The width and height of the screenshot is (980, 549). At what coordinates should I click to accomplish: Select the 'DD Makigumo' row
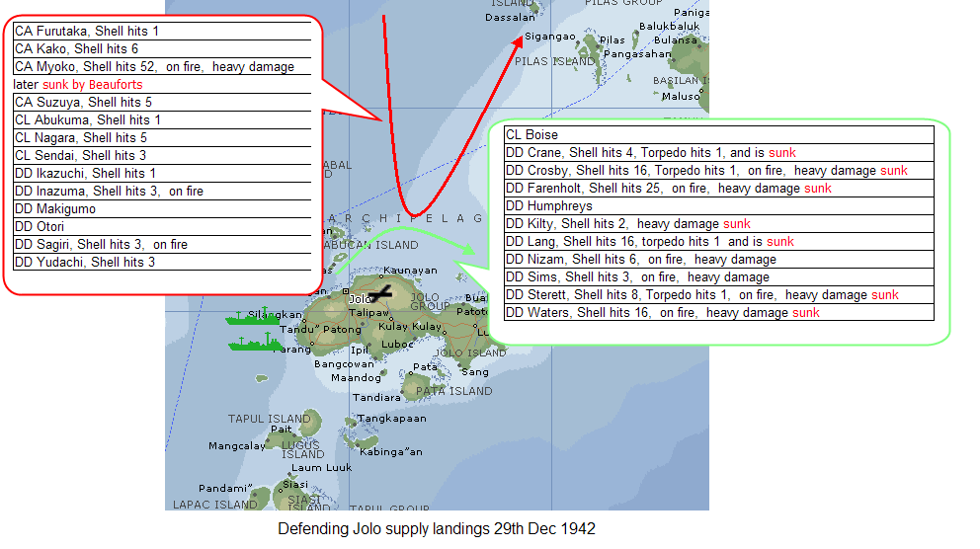[x=162, y=208]
